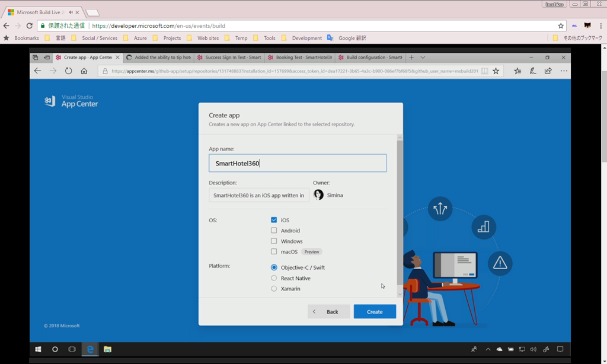
Task: Show hidden system tray icons
Action: [x=488, y=349]
